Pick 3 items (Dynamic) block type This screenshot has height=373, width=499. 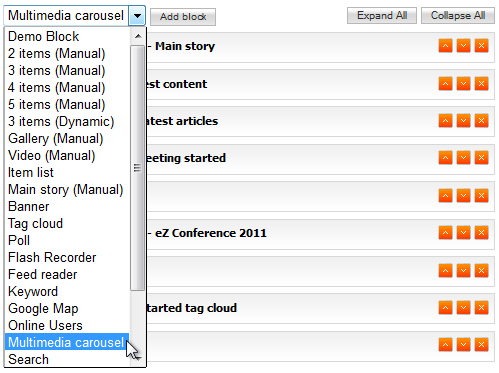tap(61, 121)
